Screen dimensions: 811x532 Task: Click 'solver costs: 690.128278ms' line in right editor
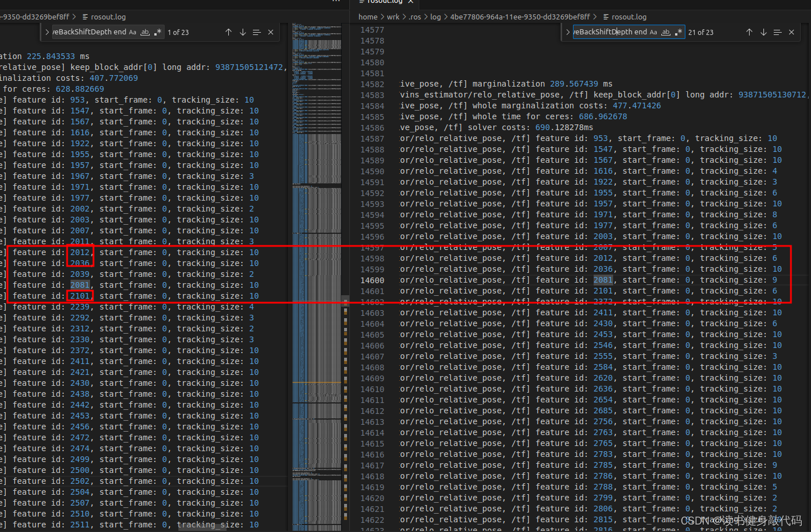click(x=497, y=127)
